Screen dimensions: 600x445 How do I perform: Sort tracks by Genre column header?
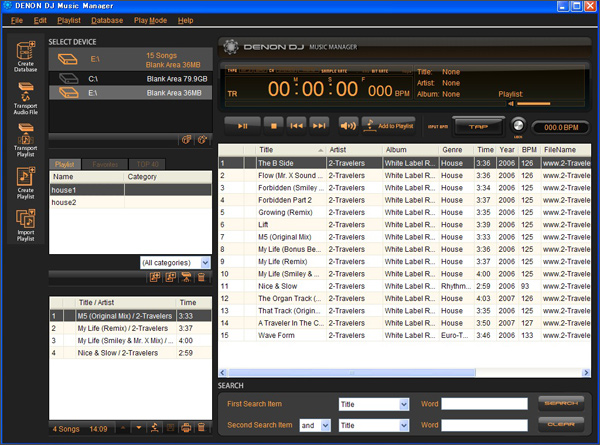click(456, 150)
